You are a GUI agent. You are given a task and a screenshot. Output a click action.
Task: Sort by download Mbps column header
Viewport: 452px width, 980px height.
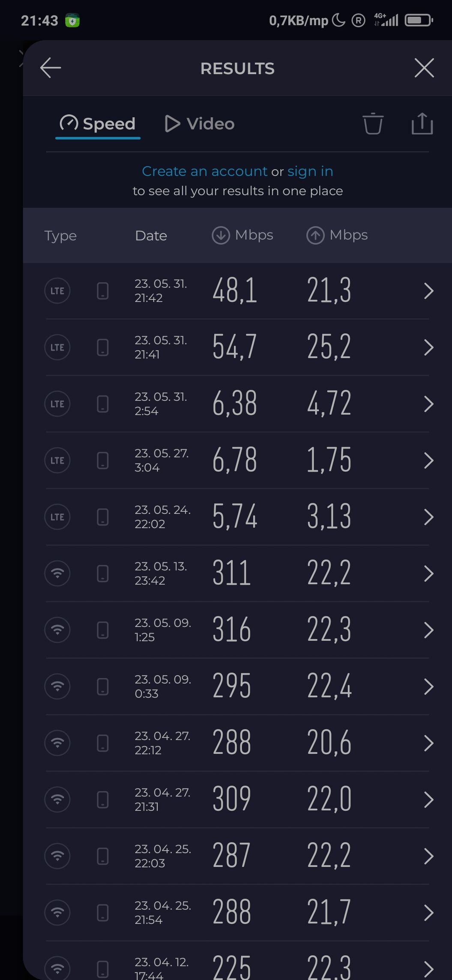(x=242, y=235)
